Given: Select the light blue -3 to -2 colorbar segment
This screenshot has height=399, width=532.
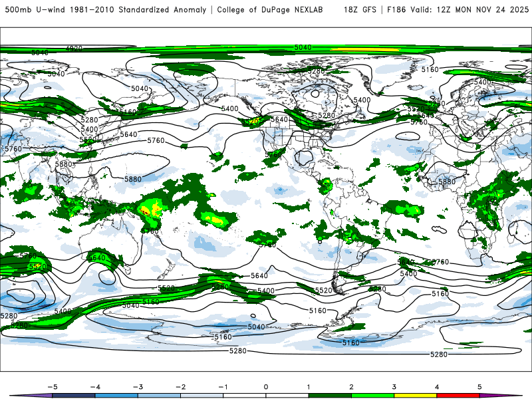Looking at the screenshot, I should (x=159, y=396).
